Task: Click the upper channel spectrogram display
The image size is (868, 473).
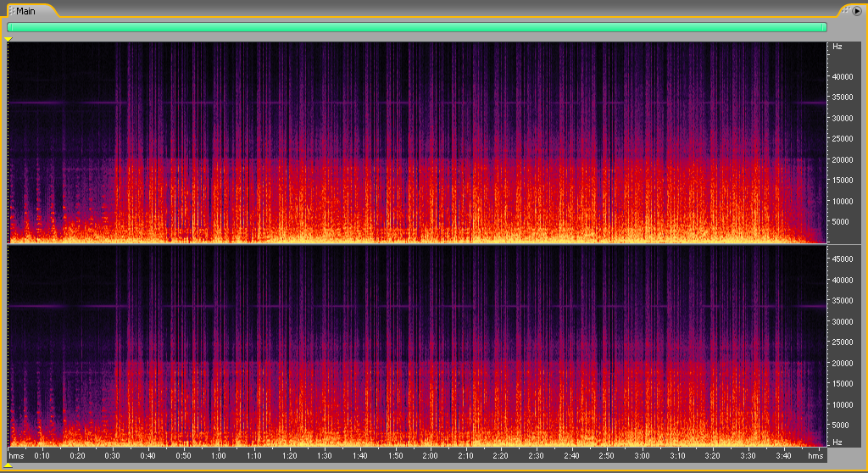Action: 416,142
